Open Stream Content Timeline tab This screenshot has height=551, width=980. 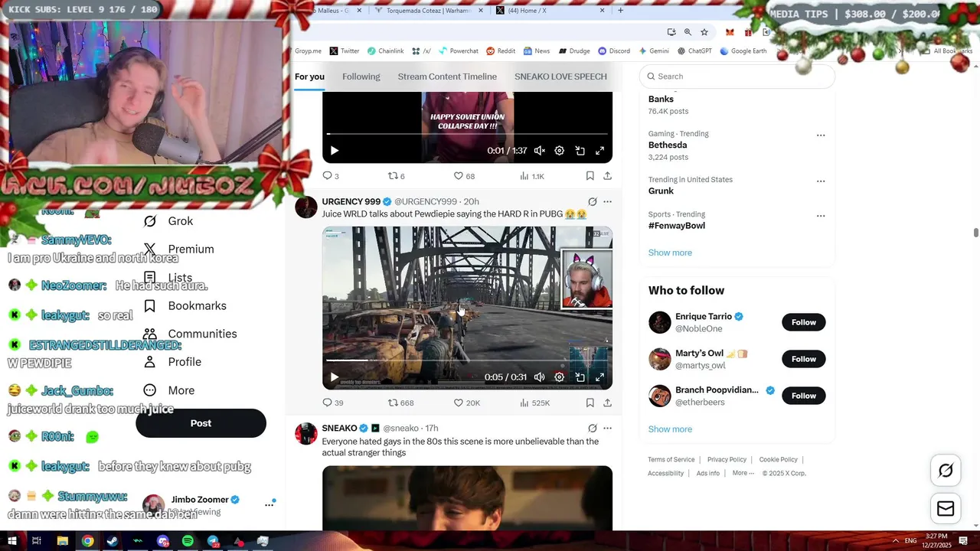447,77
